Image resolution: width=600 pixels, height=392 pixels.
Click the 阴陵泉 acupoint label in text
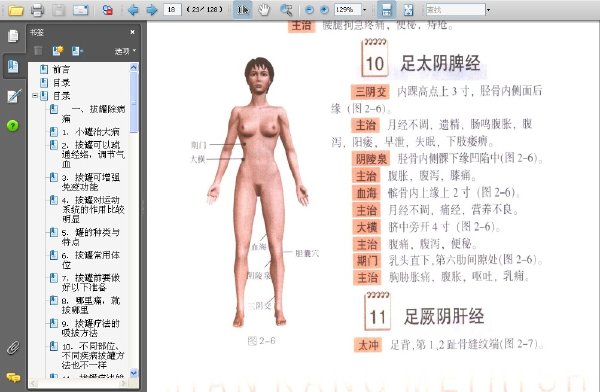371,158
